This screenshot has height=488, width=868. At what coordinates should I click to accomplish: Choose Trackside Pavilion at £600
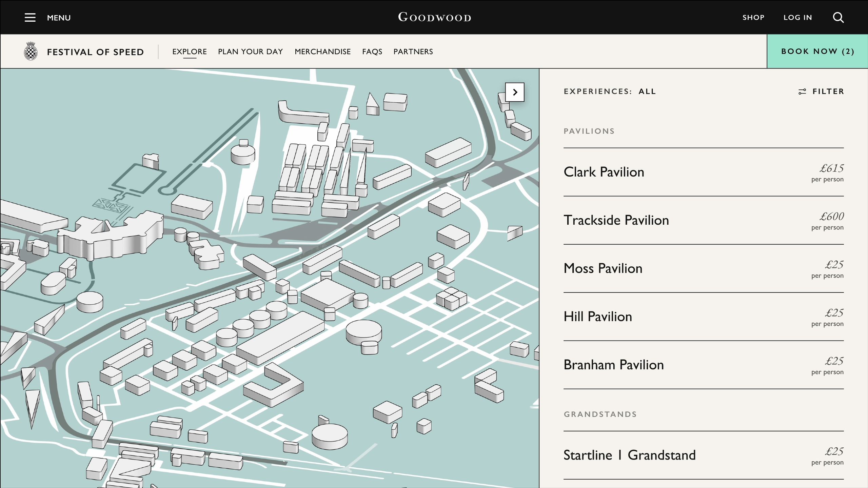click(x=616, y=220)
